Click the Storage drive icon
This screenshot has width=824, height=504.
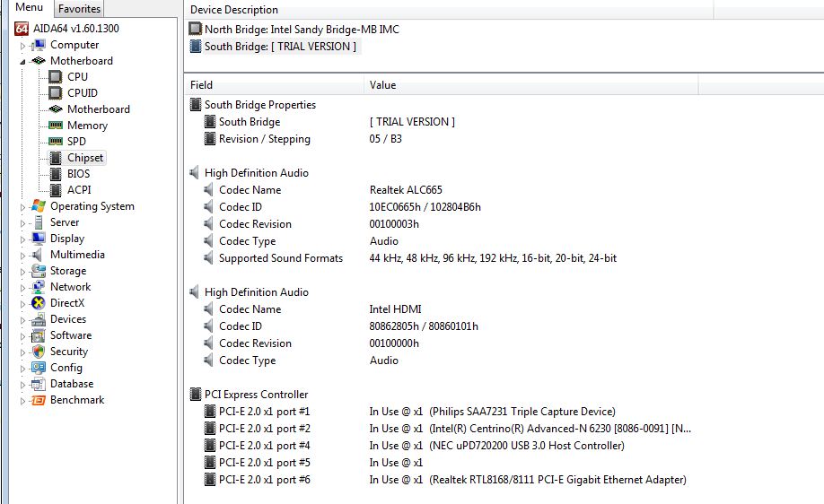pos(39,271)
